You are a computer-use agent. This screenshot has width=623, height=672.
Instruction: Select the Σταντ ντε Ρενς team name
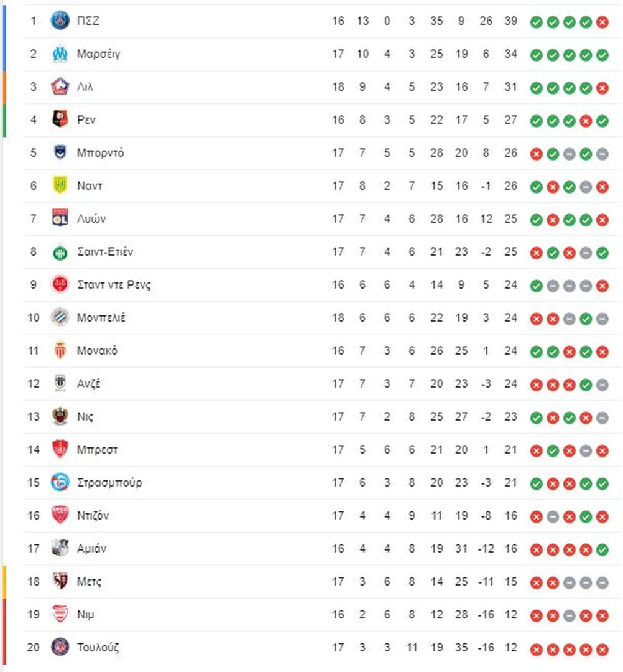114,284
